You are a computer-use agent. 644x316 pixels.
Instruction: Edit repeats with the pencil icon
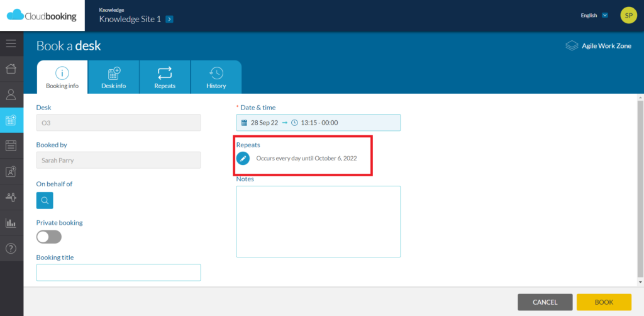pos(243,158)
